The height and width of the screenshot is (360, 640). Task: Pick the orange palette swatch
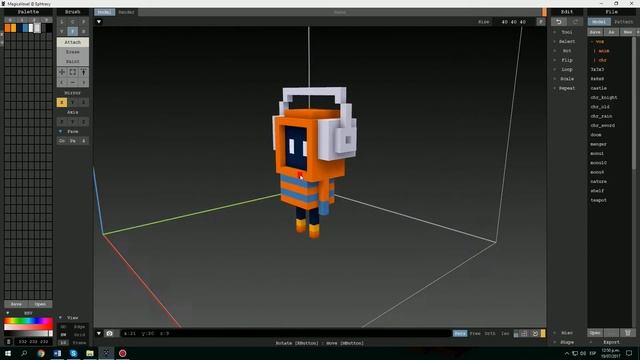coord(8,28)
